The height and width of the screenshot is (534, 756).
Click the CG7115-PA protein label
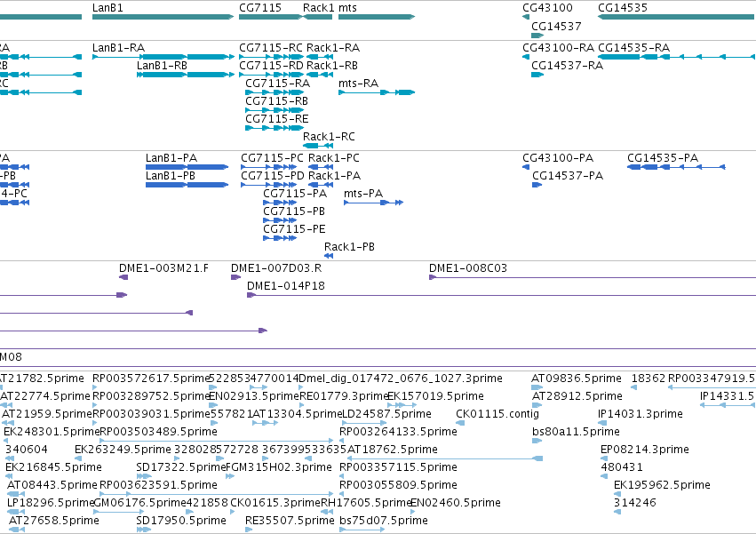(x=295, y=194)
